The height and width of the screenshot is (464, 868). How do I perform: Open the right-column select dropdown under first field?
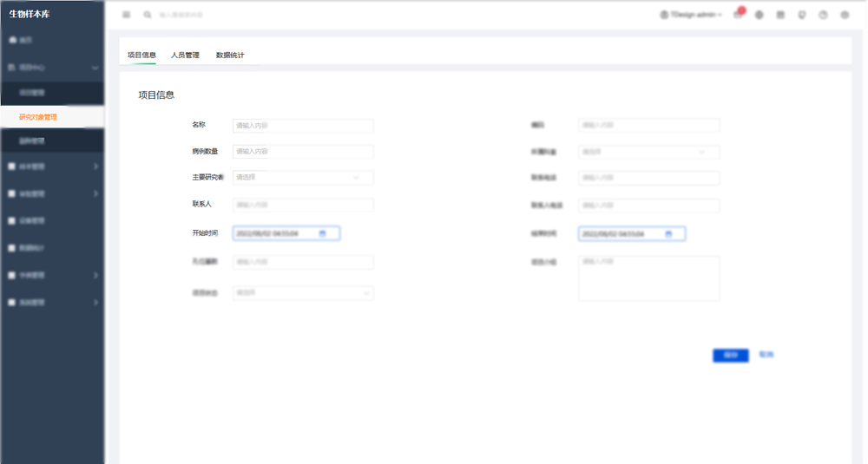pos(648,152)
